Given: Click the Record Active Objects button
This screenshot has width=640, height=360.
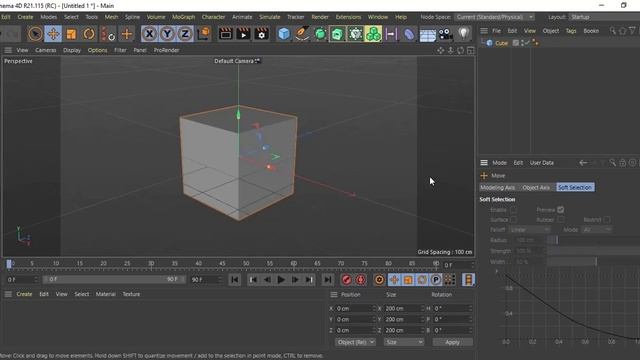Looking at the screenshot, I should (346, 280).
